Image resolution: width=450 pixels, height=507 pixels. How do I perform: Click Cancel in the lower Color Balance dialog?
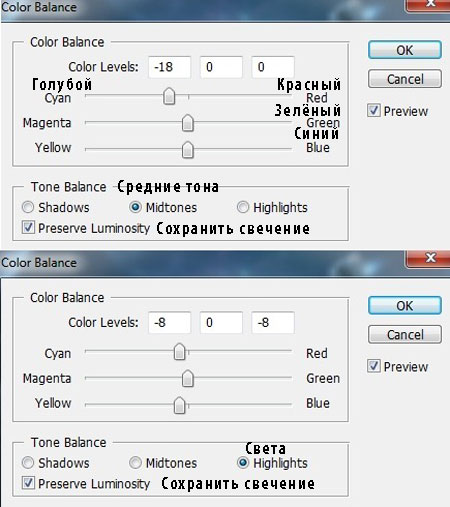coord(405,334)
